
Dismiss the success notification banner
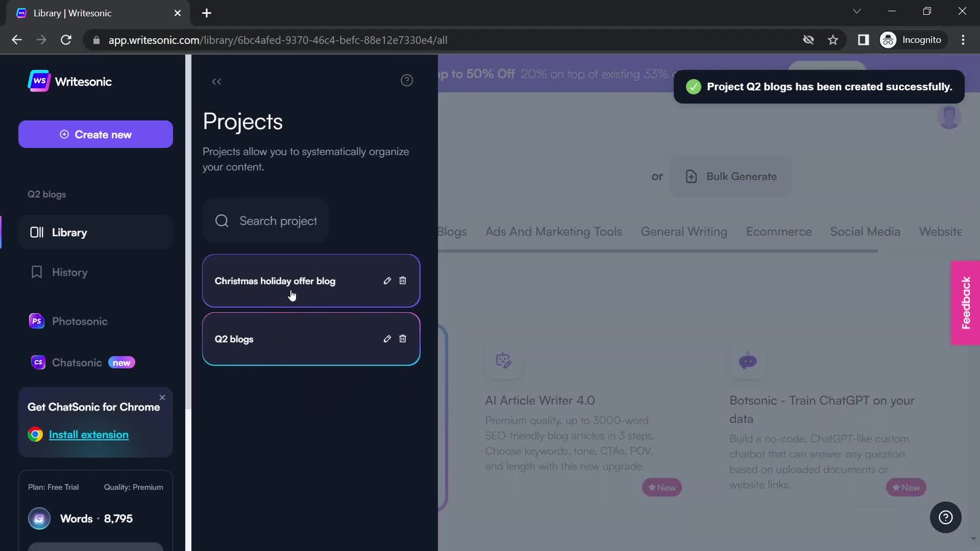pos(819,86)
